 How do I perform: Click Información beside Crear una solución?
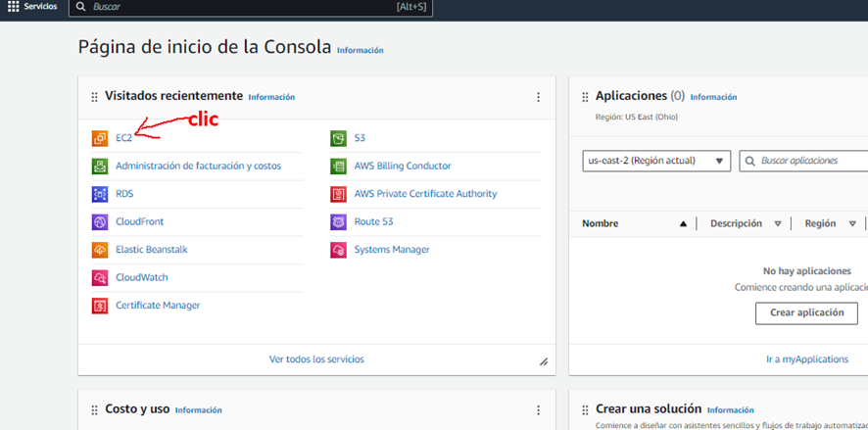coord(731,410)
